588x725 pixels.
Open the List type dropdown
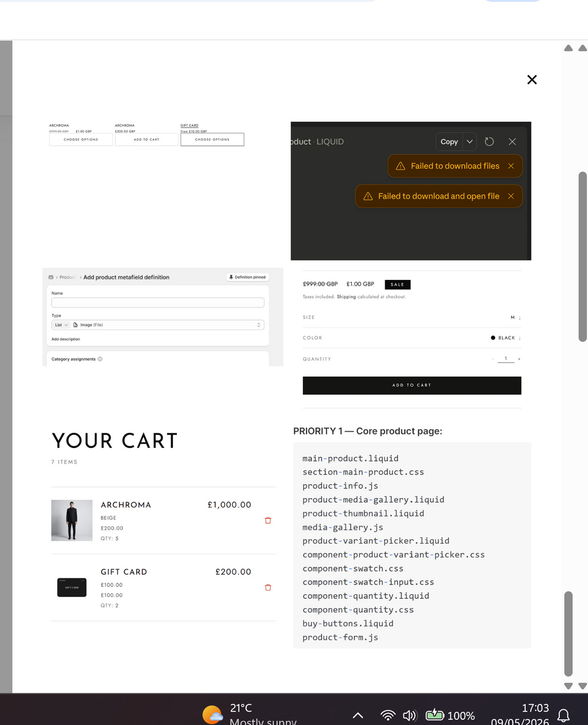61,325
